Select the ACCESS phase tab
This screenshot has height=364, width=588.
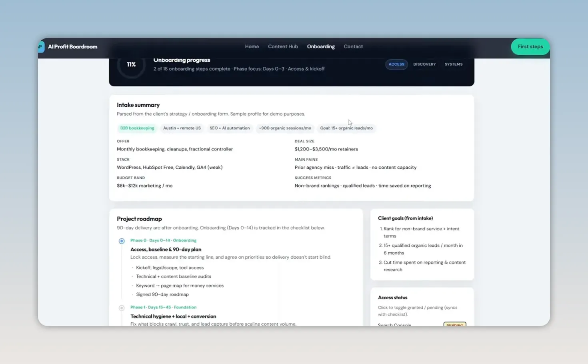(x=396, y=64)
